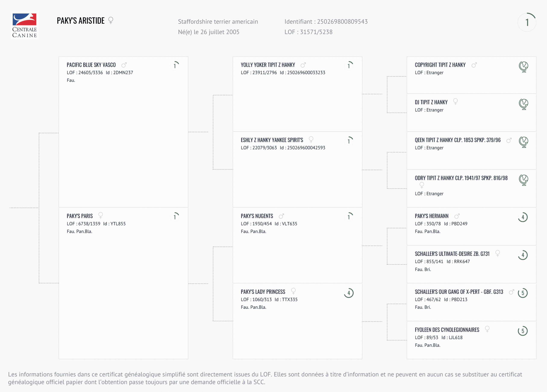Open PAKY'S PARIS pedigree link
The width and height of the screenshot is (547, 392).
[79, 216]
